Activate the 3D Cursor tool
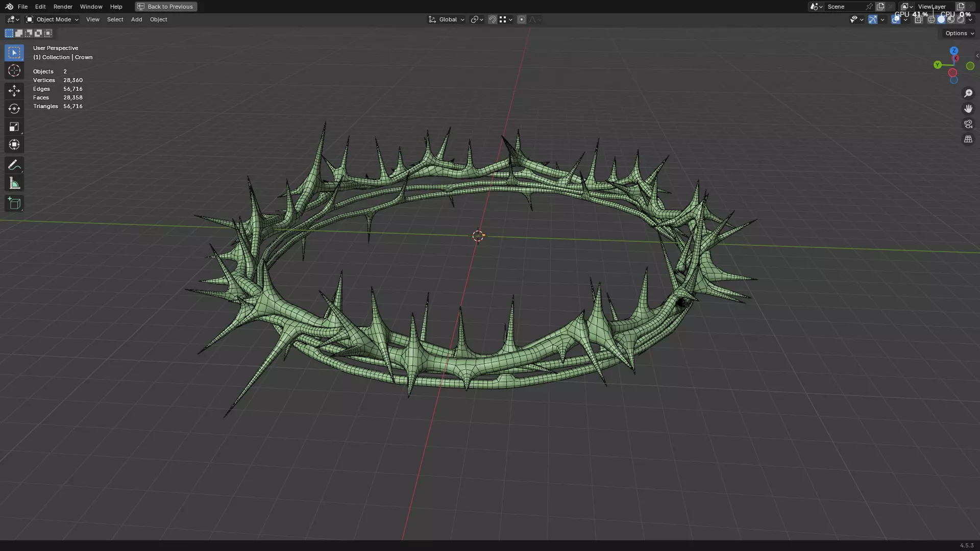This screenshot has width=980, height=551. [x=14, y=70]
